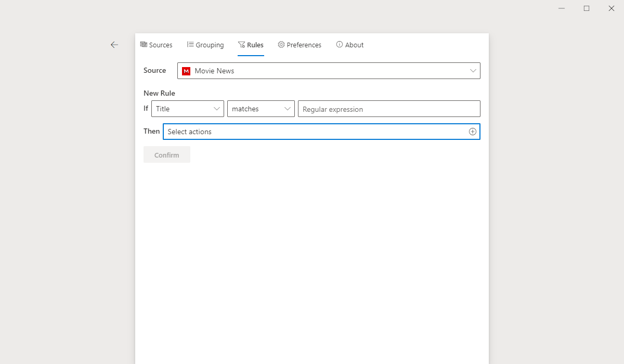624x364 pixels.
Task: Click the plus icon in Select actions
Action: click(472, 132)
